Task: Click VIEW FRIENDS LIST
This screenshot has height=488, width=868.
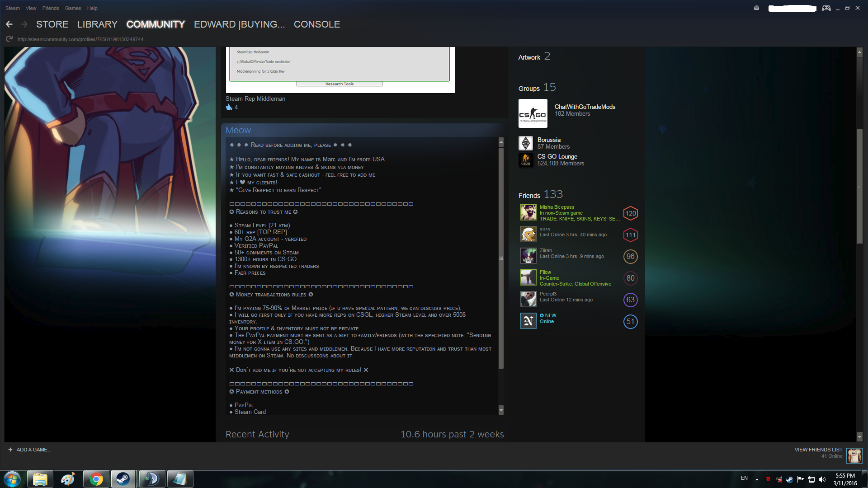Action: click(x=818, y=450)
